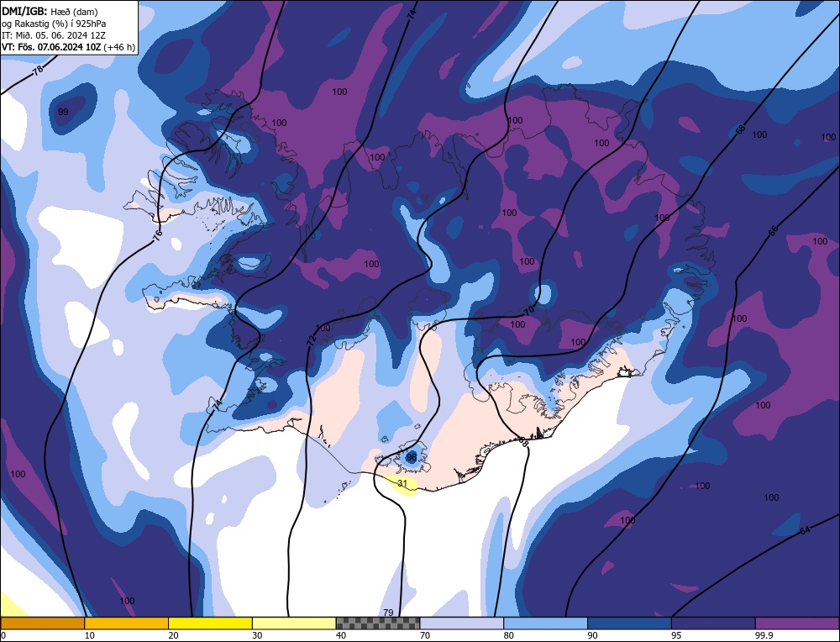
Task: Click the dark orange 0–10 legend swatch
Action: 42,623
